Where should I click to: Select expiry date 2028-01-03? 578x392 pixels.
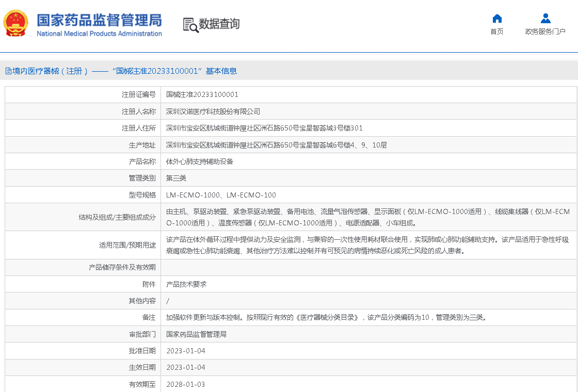pos(186,384)
